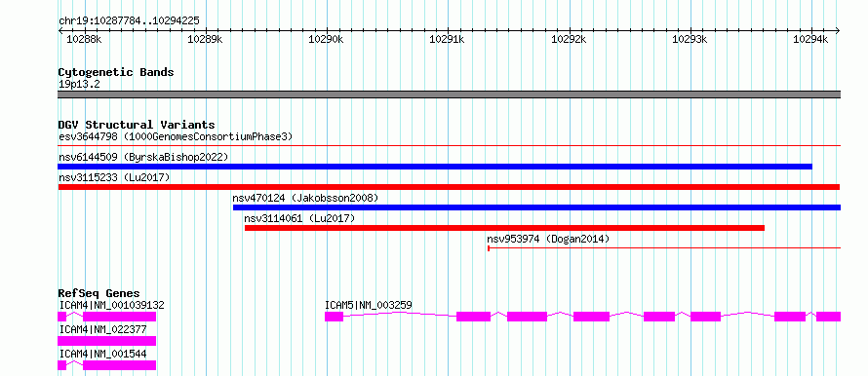Screen dimensions: 868x376
Task: Select the DGV Structural Variants track title
Action: click(x=137, y=125)
